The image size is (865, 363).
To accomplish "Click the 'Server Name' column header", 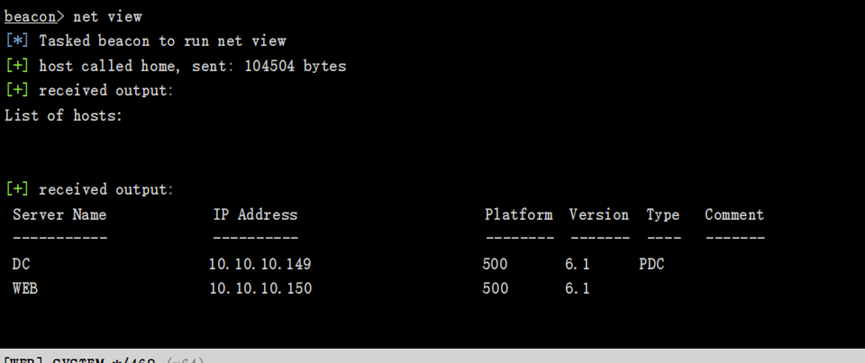I will 60,215.
